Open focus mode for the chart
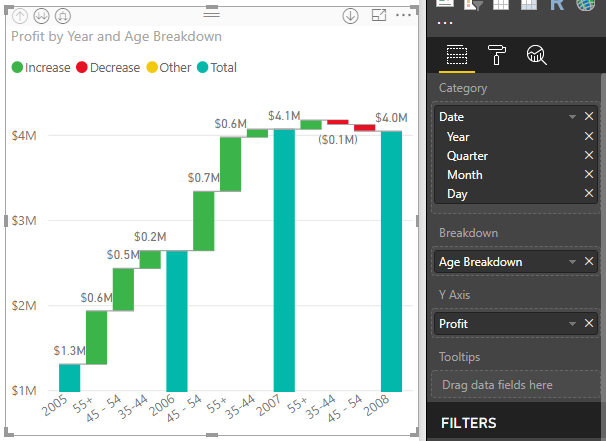This screenshot has height=441, width=606. pos(378,16)
